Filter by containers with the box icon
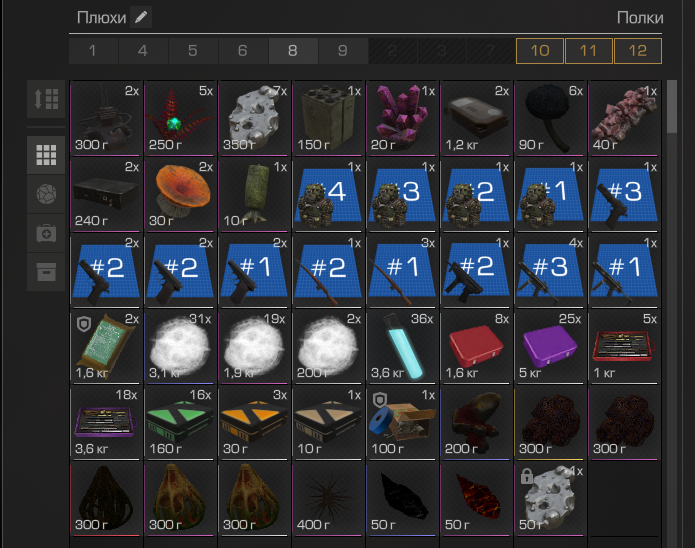 (x=46, y=272)
